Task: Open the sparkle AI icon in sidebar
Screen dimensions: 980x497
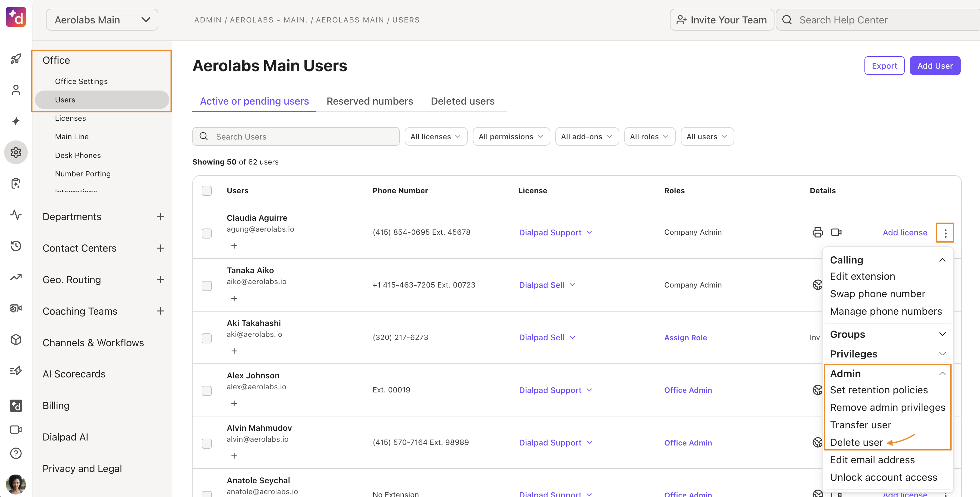Action: pyautogui.click(x=16, y=121)
